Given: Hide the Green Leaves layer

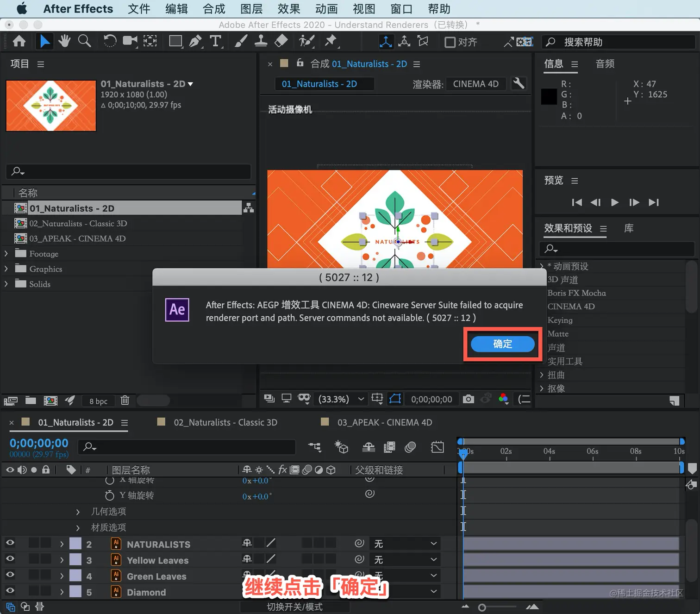Looking at the screenshot, I should tap(10, 575).
